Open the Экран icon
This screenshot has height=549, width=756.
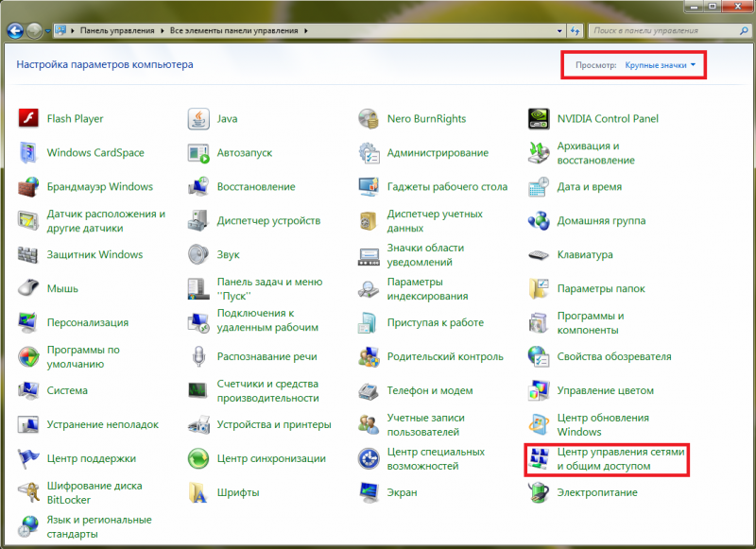[x=369, y=492]
